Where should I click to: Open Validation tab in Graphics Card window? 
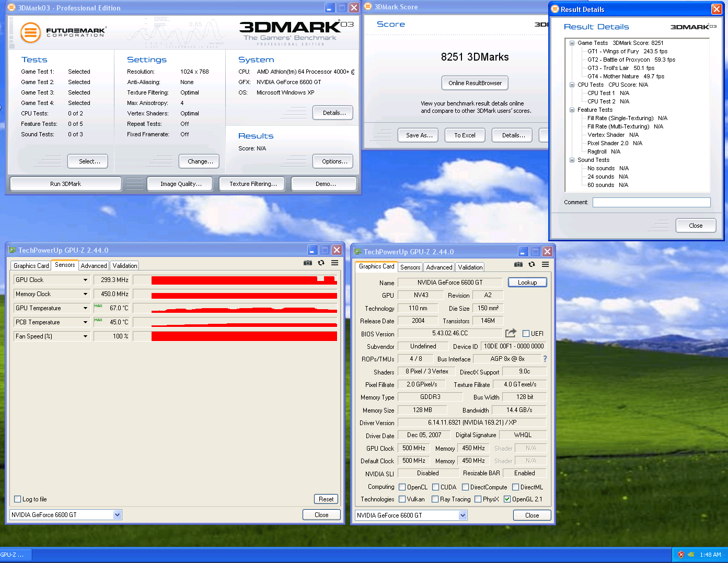[x=470, y=267]
